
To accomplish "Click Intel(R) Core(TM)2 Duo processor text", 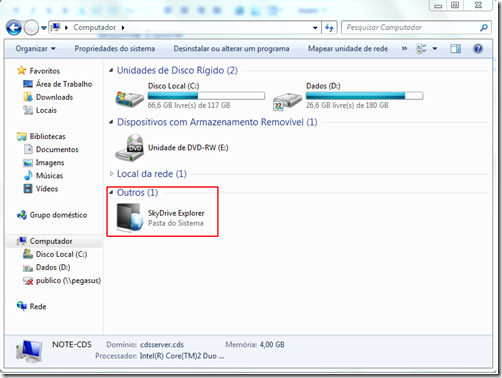I will coord(182,356).
